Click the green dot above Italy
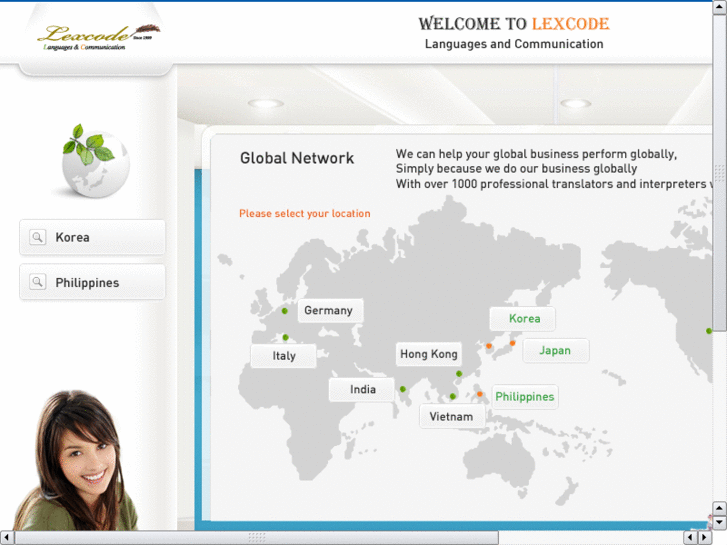The image size is (727, 545). tap(286, 337)
